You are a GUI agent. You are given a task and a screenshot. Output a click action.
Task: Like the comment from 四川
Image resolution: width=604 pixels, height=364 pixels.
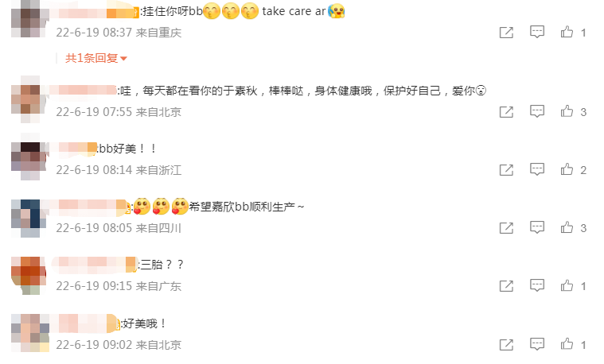pos(567,228)
